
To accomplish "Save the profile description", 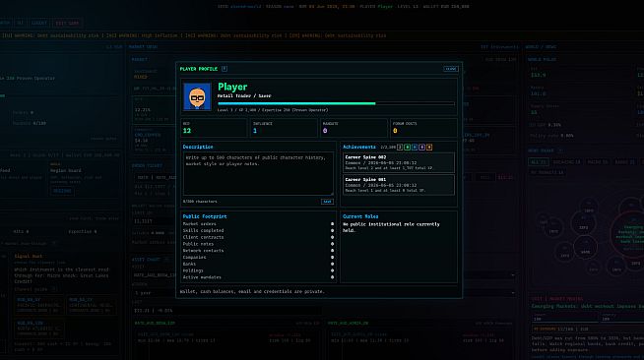I will (327, 202).
